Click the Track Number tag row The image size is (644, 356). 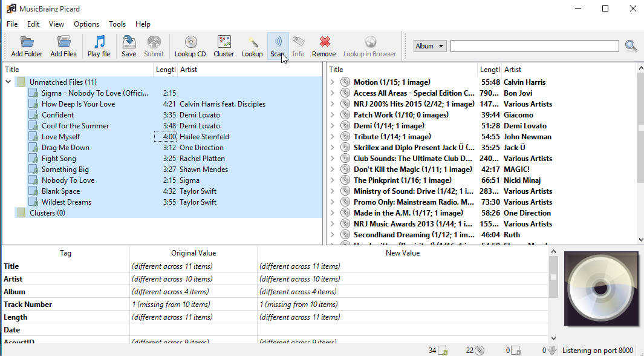tap(275, 305)
